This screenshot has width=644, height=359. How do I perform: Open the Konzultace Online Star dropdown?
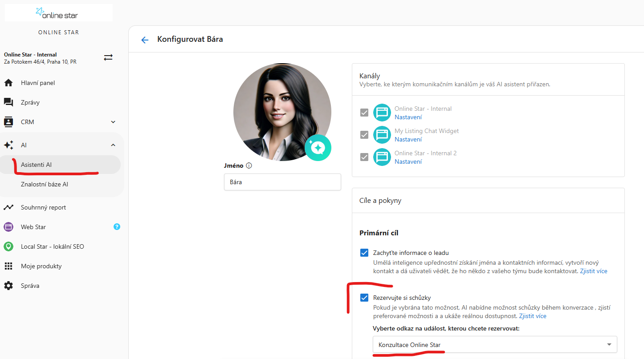(x=495, y=344)
